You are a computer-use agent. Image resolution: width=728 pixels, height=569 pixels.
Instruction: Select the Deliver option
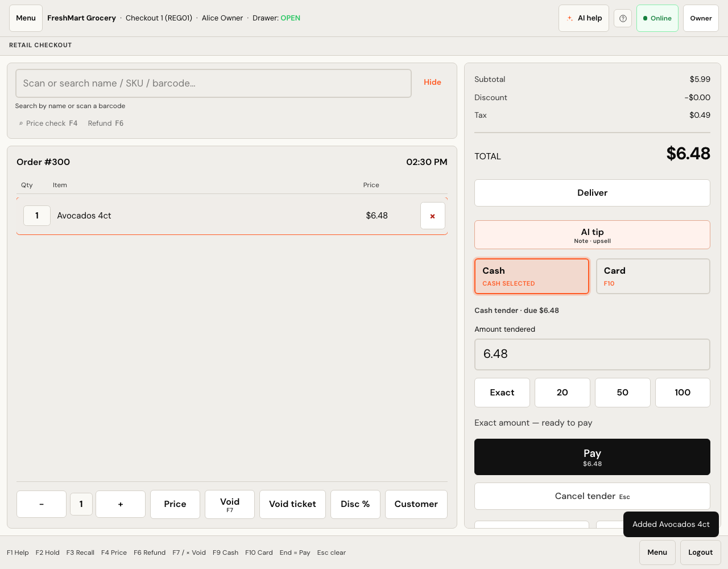tap(592, 193)
